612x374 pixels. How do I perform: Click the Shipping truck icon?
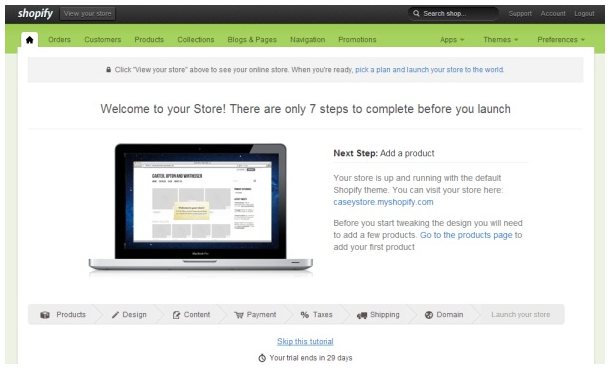click(x=362, y=315)
